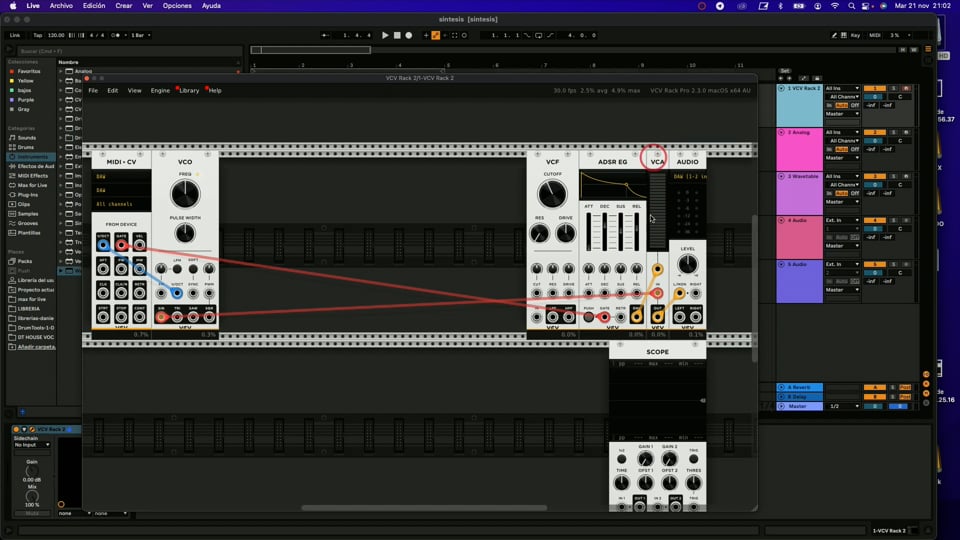Open Ext. In dropdown on 4 Audio
This screenshot has width=960, height=540.
[x=842, y=220]
